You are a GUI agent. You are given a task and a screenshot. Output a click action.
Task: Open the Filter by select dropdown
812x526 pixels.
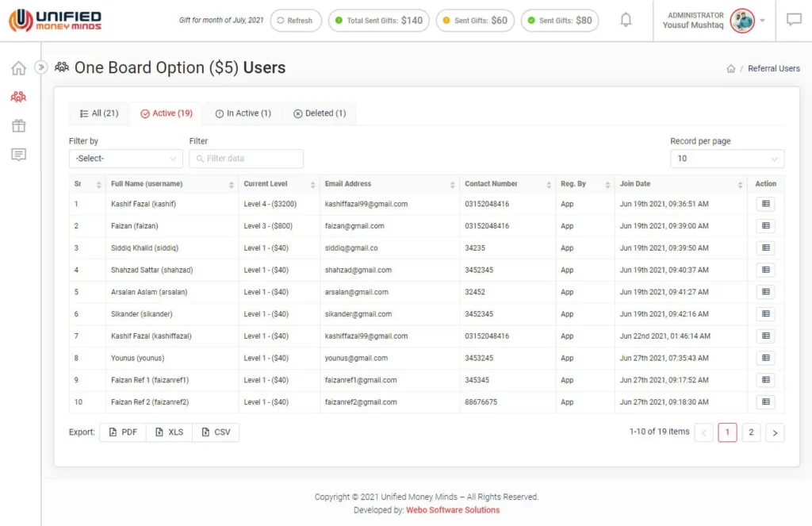click(x=125, y=159)
